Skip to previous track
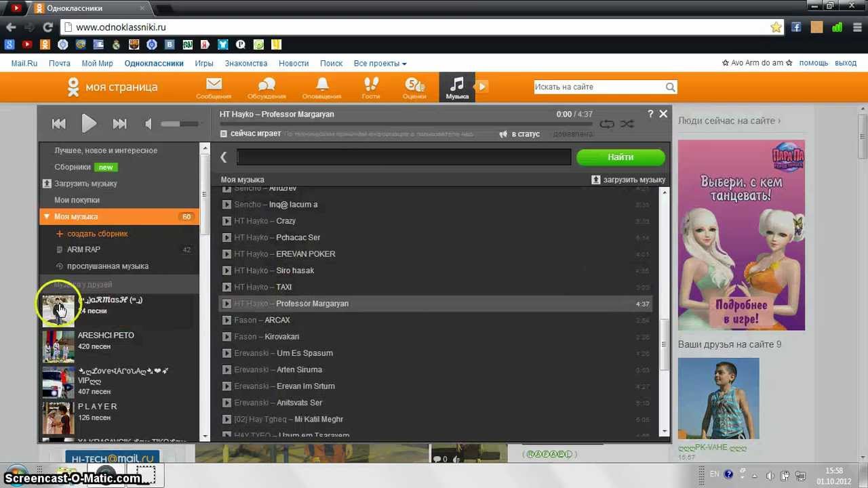This screenshot has height=488, width=868. 59,123
